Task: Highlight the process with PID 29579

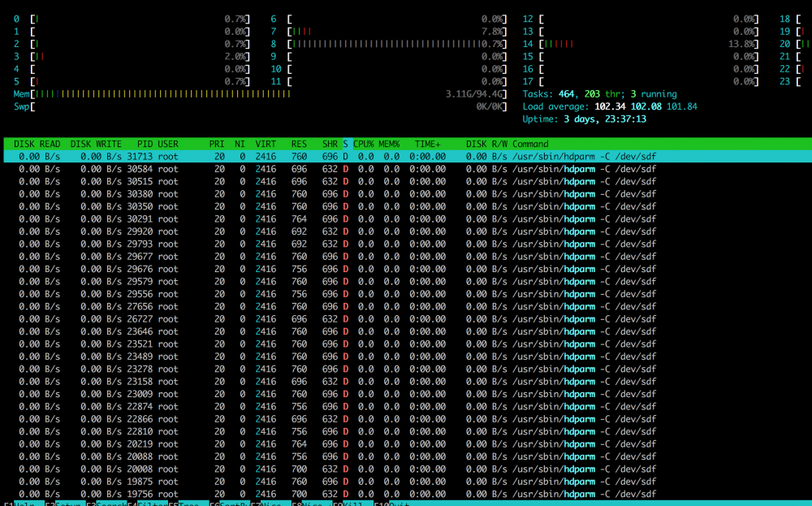Action: (408, 281)
